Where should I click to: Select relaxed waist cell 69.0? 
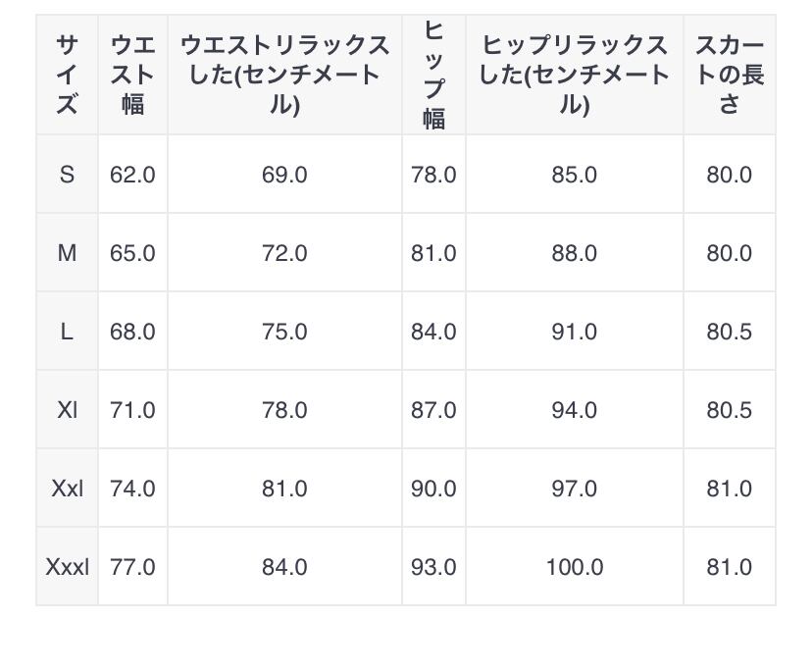point(284,175)
